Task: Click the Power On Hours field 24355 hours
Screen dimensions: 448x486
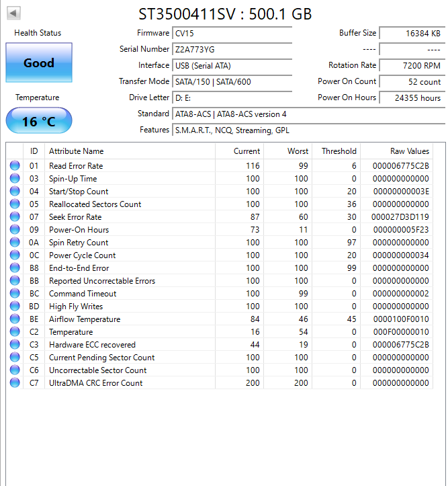Action: (412, 97)
